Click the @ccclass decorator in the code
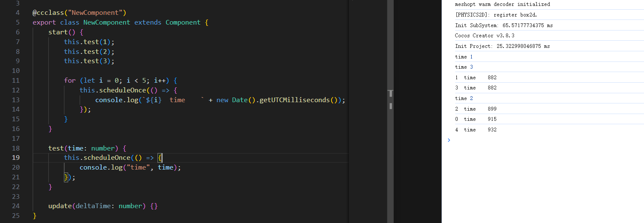 point(48,12)
